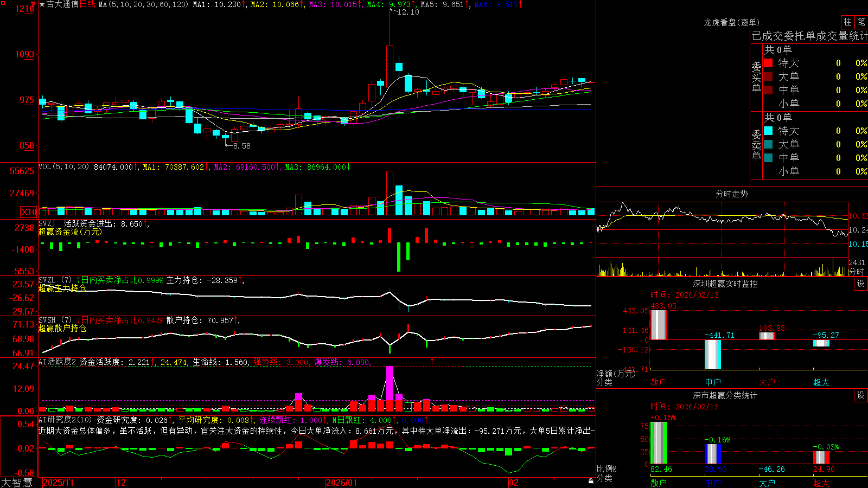Click the X10 volume scale box

[29, 212]
